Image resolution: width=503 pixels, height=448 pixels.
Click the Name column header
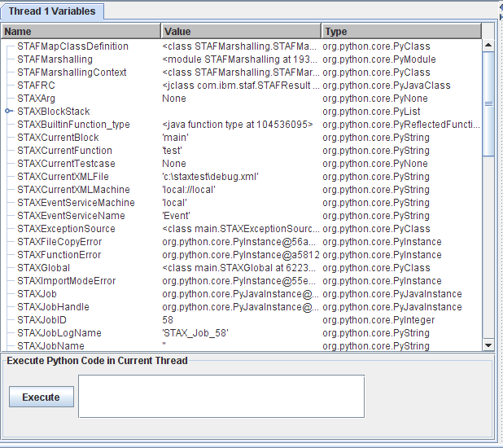[x=81, y=32]
